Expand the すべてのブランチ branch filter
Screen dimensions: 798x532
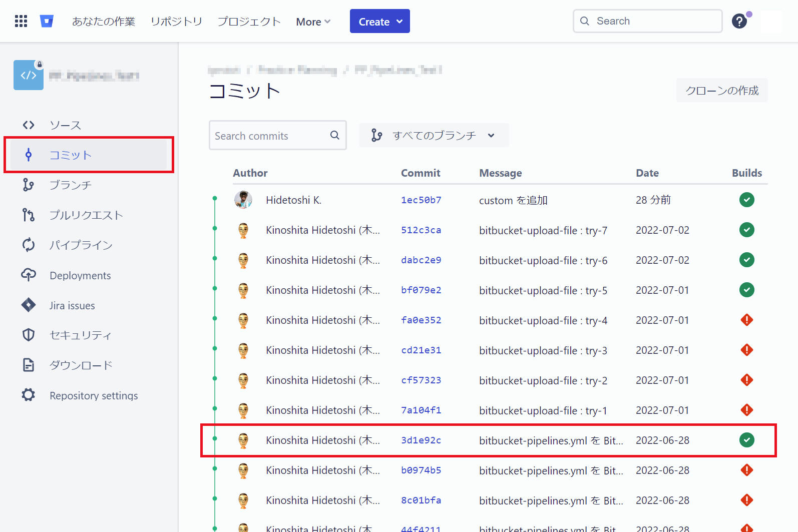pos(434,135)
